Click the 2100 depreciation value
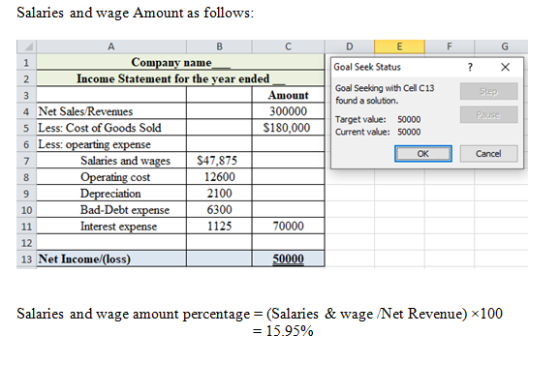 tap(219, 193)
